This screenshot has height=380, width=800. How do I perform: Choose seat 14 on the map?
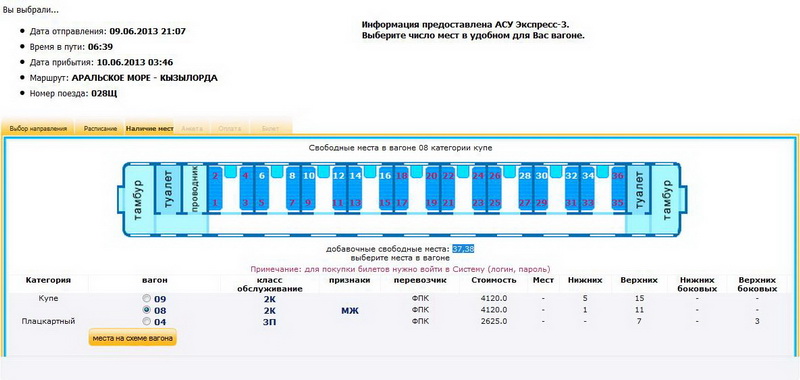pyautogui.click(x=355, y=176)
